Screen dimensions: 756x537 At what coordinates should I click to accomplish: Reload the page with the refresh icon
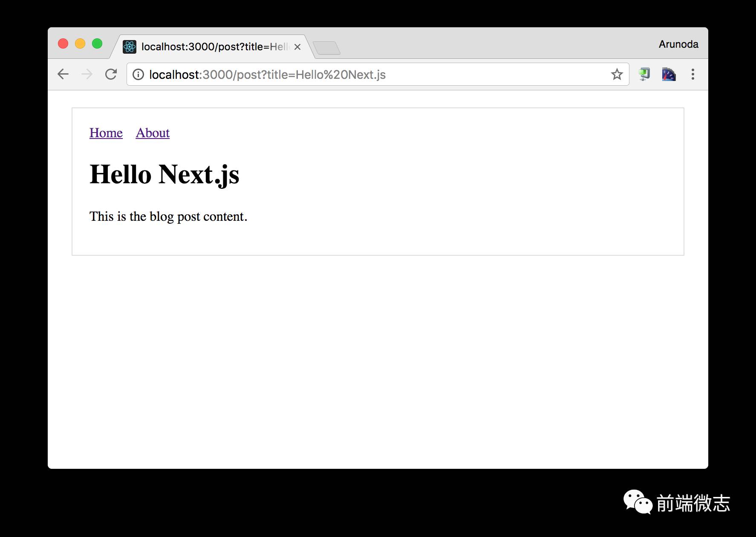(111, 74)
